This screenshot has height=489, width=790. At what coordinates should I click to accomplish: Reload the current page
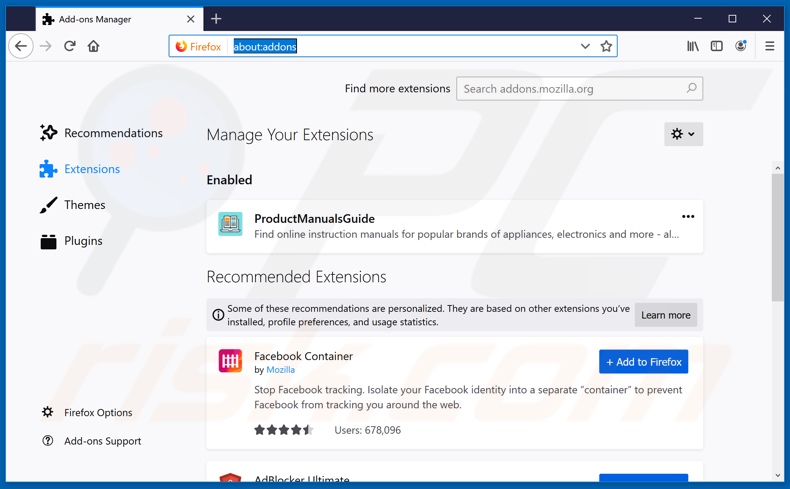pos(70,46)
